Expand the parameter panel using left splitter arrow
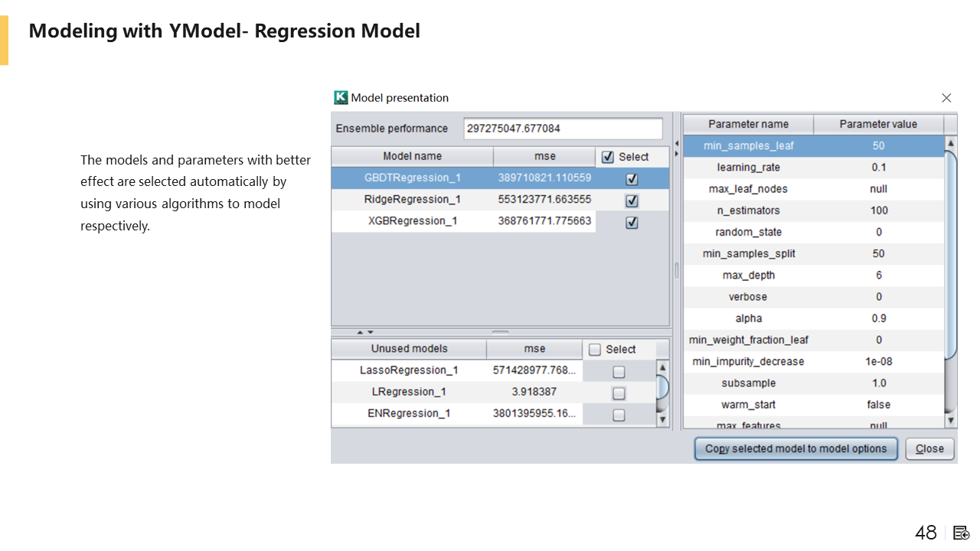Screen dimensions: 980x551 (676, 143)
